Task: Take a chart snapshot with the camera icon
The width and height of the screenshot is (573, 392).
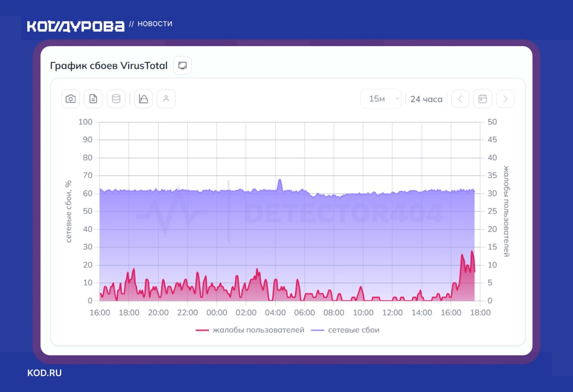Action: coord(71,99)
